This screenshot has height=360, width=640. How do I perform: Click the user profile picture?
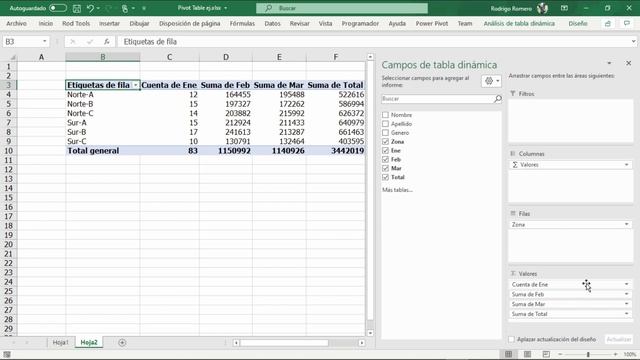[x=542, y=8]
